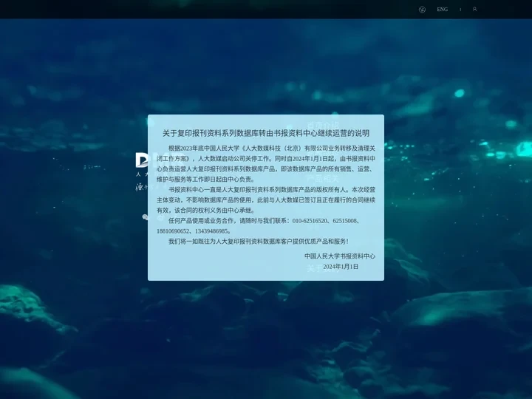Click phone number 62515008 in the notice
Viewport: 532px width, 399px height.
(x=345, y=221)
